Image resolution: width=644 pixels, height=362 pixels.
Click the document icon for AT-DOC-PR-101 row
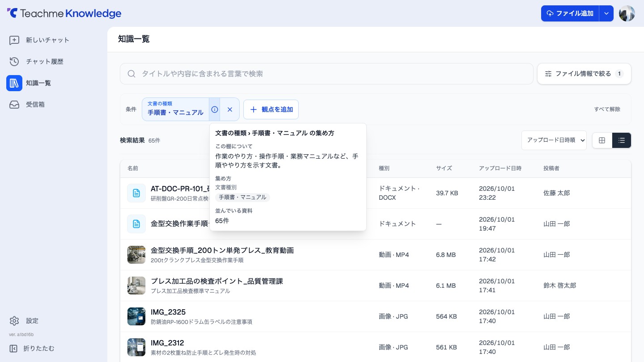136,193
